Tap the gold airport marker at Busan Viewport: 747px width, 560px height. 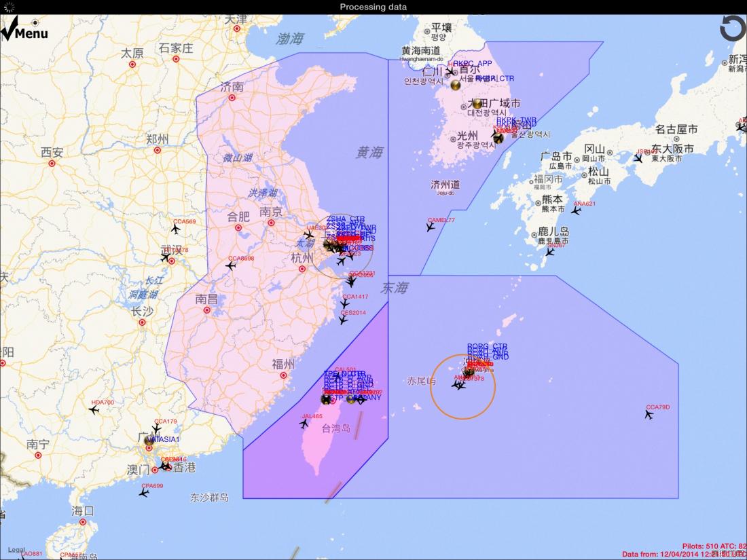(x=498, y=138)
